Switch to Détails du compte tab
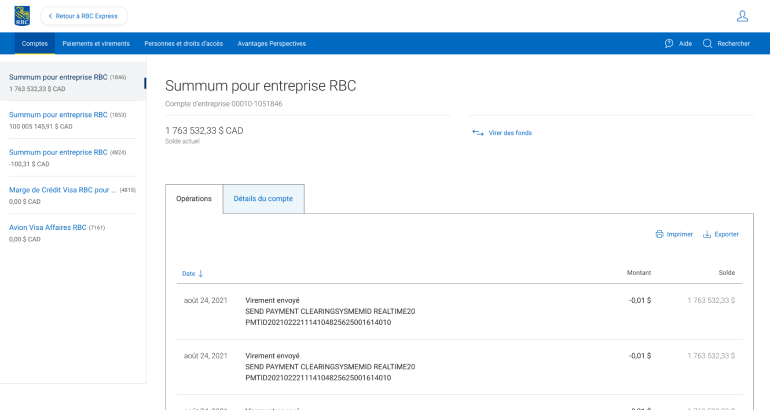The image size is (770, 410). tap(263, 199)
